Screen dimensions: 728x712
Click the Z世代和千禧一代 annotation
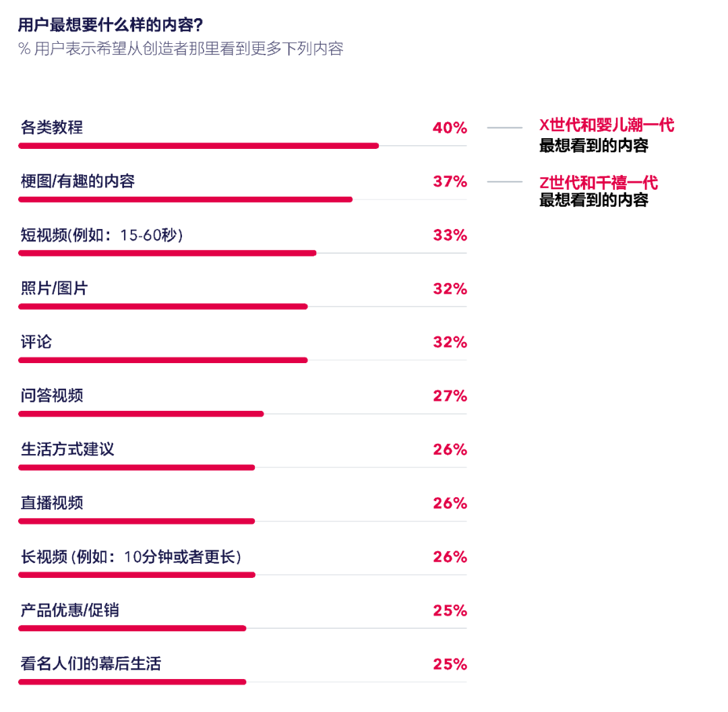(598, 183)
